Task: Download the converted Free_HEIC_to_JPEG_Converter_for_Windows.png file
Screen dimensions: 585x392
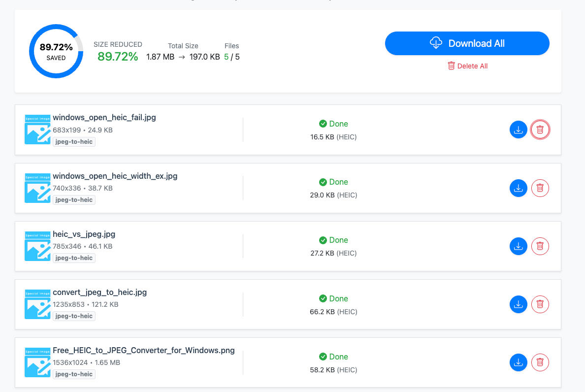Action: coord(518,362)
